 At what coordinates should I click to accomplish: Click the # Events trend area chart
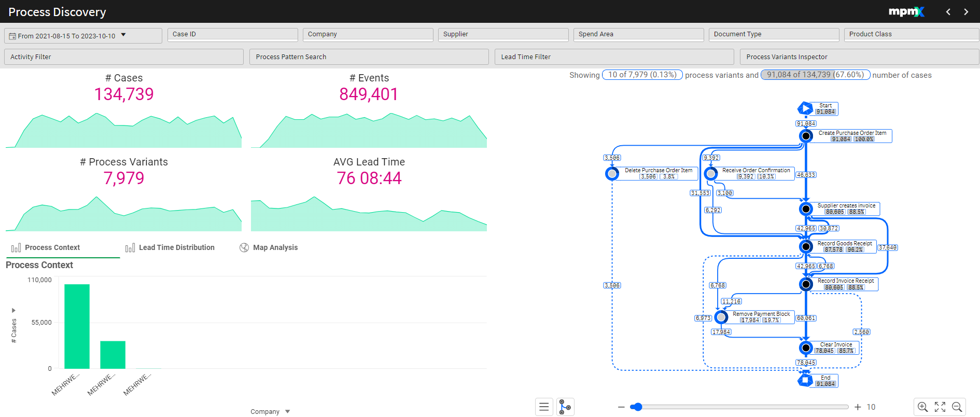(369, 131)
